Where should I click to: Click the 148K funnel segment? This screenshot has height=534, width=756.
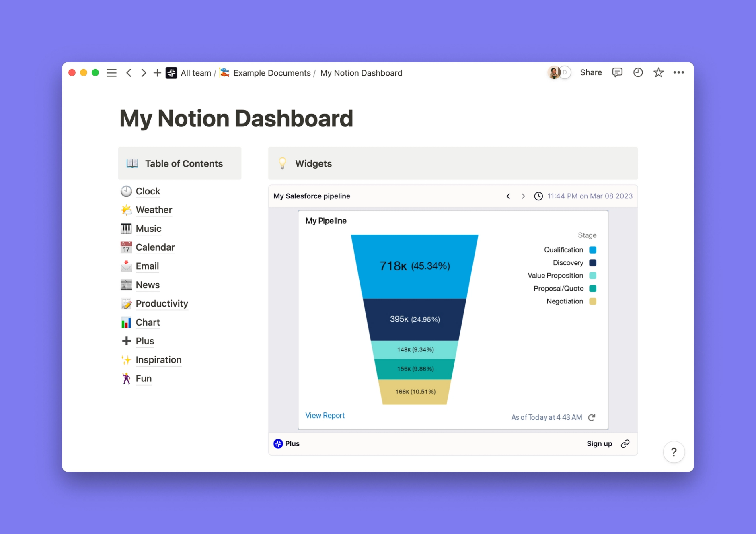click(415, 350)
